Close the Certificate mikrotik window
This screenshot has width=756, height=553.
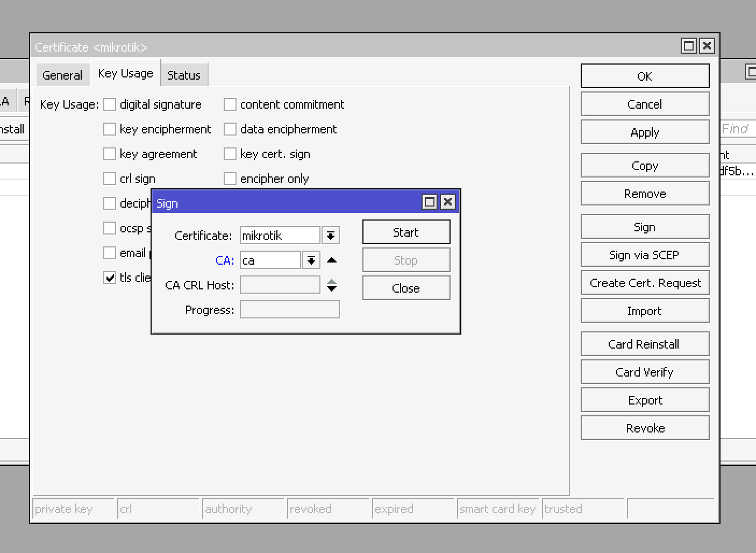click(x=707, y=46)
